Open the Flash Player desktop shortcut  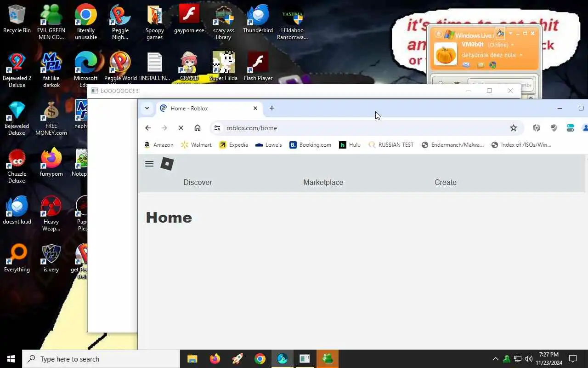(x=258, y=67)
